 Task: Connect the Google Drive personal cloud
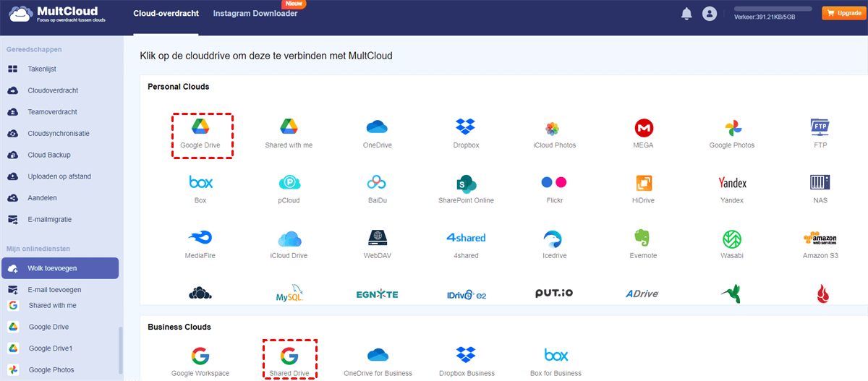200,134
